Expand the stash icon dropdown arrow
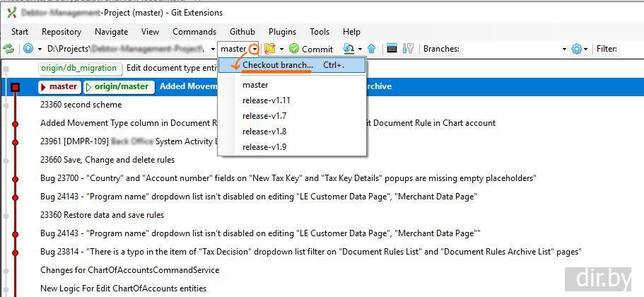 [281, 49]
